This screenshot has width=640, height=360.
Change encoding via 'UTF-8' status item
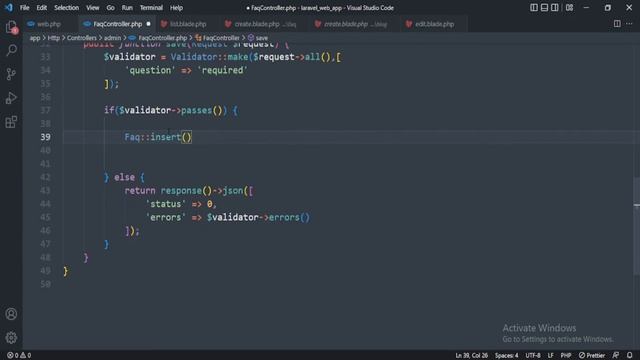533,356
